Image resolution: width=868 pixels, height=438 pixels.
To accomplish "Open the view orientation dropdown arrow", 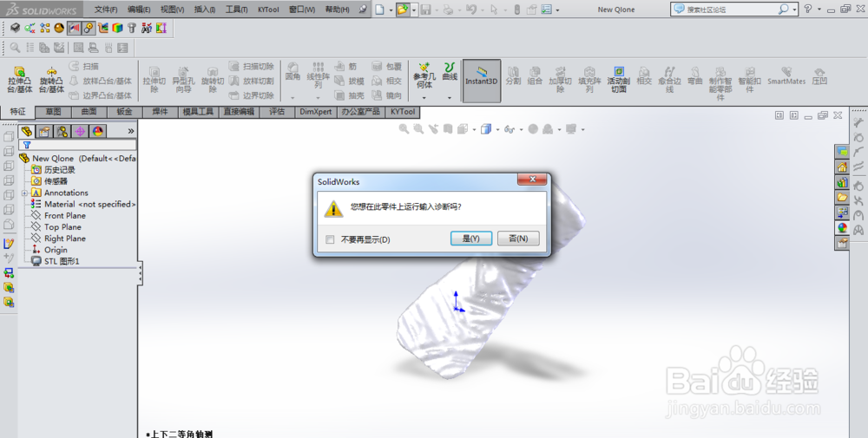I will [497, 129].
